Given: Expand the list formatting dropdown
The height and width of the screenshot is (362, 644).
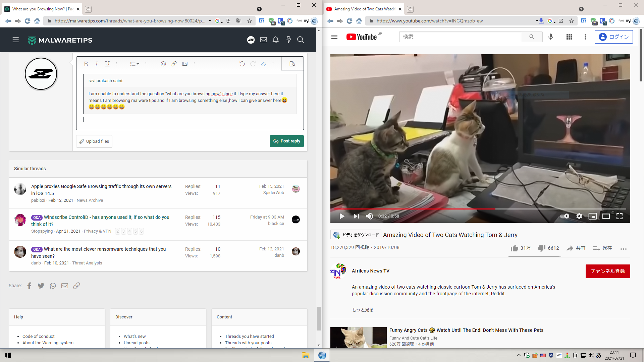Looking at the screenshot, I should pos(135,64).
